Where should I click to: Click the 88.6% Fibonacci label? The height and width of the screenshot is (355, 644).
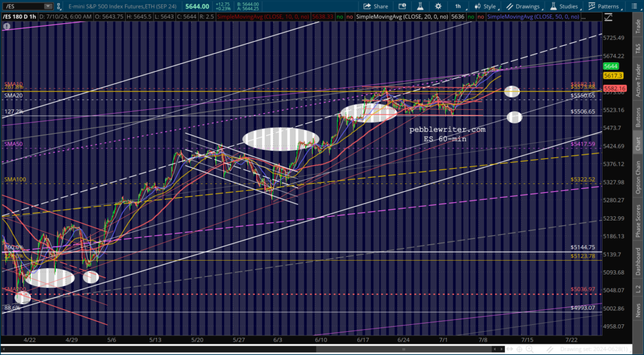point(12,308)
